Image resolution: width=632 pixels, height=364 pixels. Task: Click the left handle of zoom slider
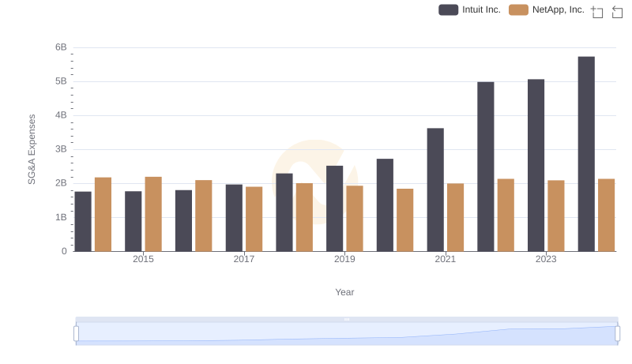tap(76, 334)
